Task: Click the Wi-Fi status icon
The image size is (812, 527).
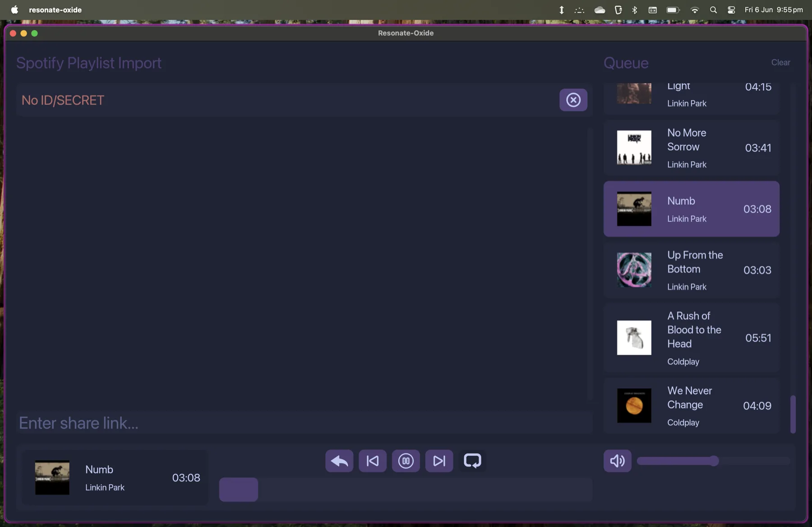Action: tap(695, 9)
